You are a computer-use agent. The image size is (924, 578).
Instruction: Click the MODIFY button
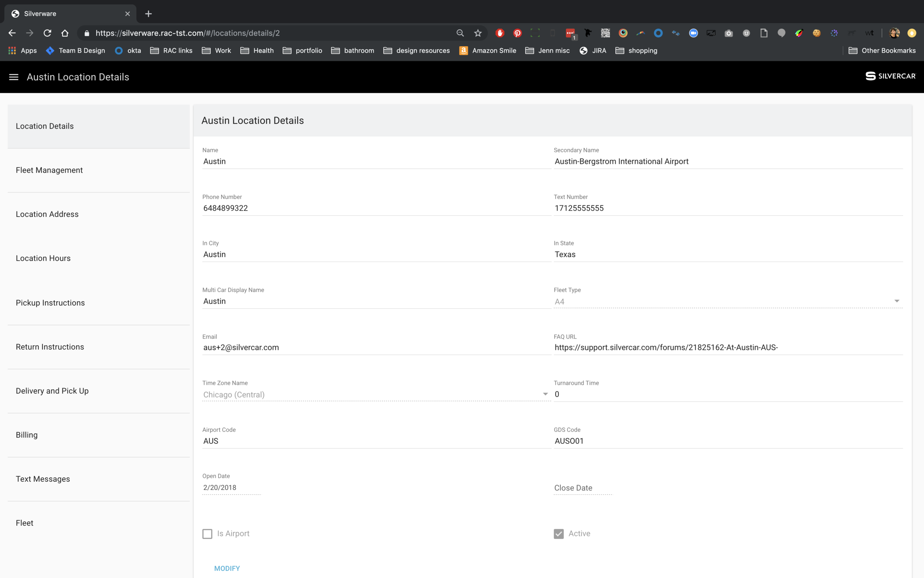[227, 568]
